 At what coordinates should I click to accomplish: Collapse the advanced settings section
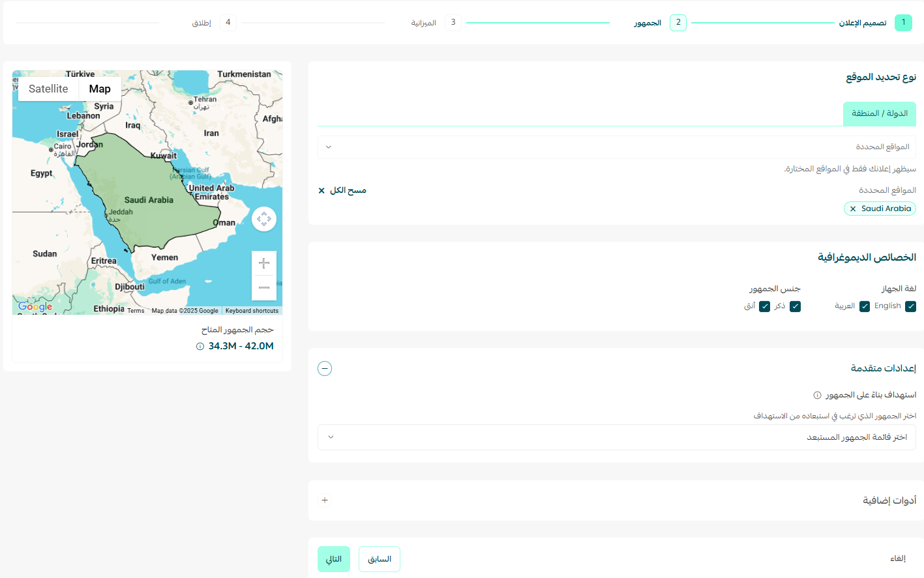coord(325,369)
